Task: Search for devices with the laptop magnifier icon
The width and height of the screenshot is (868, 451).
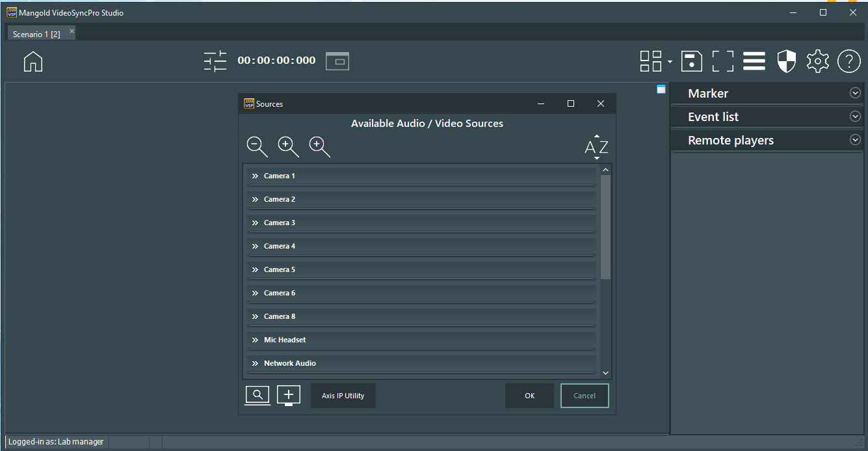Action: [257, 396]
